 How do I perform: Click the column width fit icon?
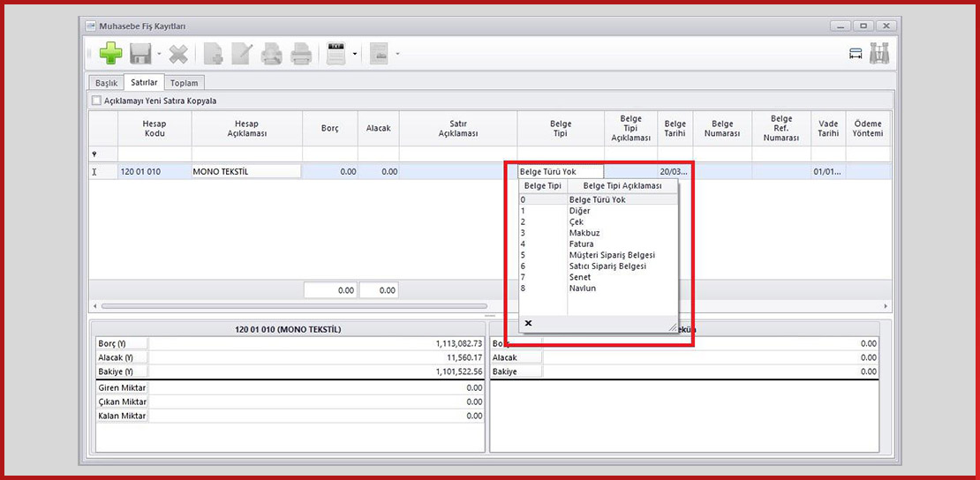(856, 55)
